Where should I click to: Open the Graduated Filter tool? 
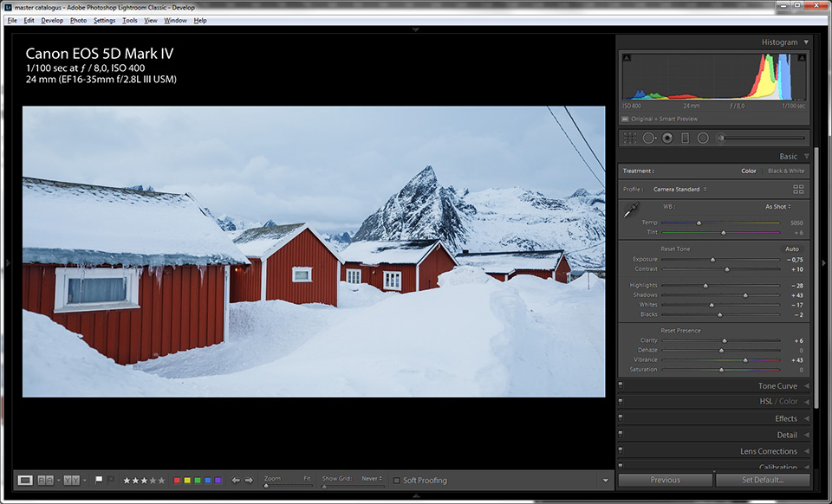(x=685, y=139)
